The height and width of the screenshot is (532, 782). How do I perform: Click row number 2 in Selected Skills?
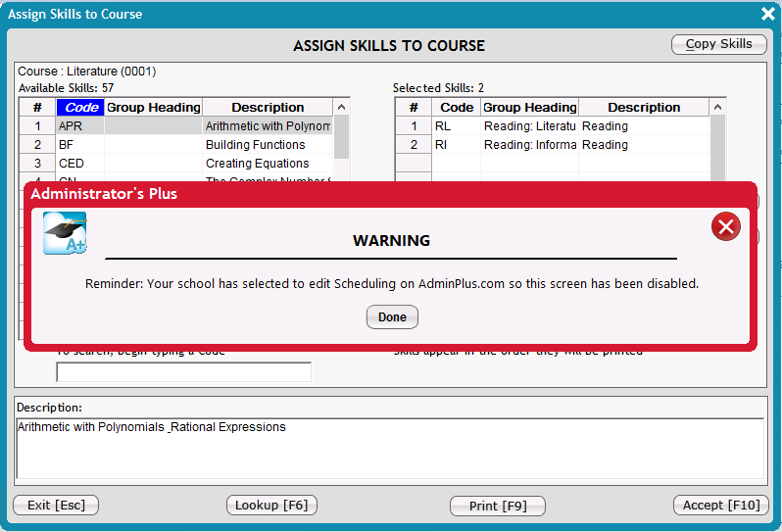(x=414, y=145)
